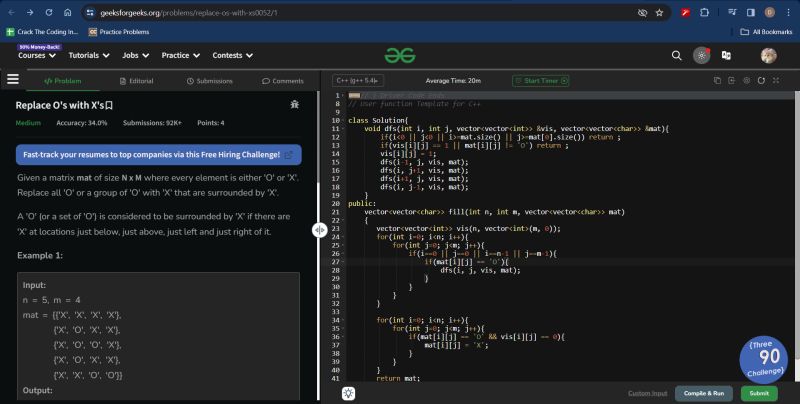Open the lightbulb hint icon below editor
The width and height of the screenshot is (800, 404).
tap(348, 393)
